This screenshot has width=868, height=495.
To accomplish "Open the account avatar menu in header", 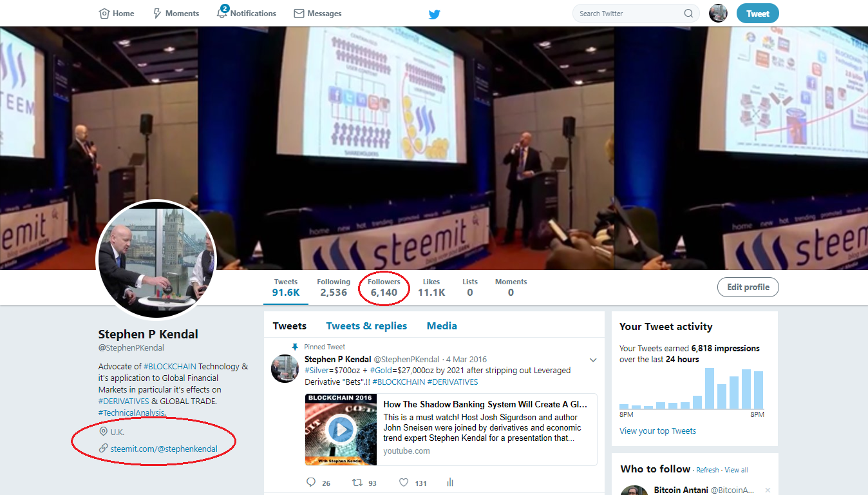I will pyautogui.click(x=718, y=14).
